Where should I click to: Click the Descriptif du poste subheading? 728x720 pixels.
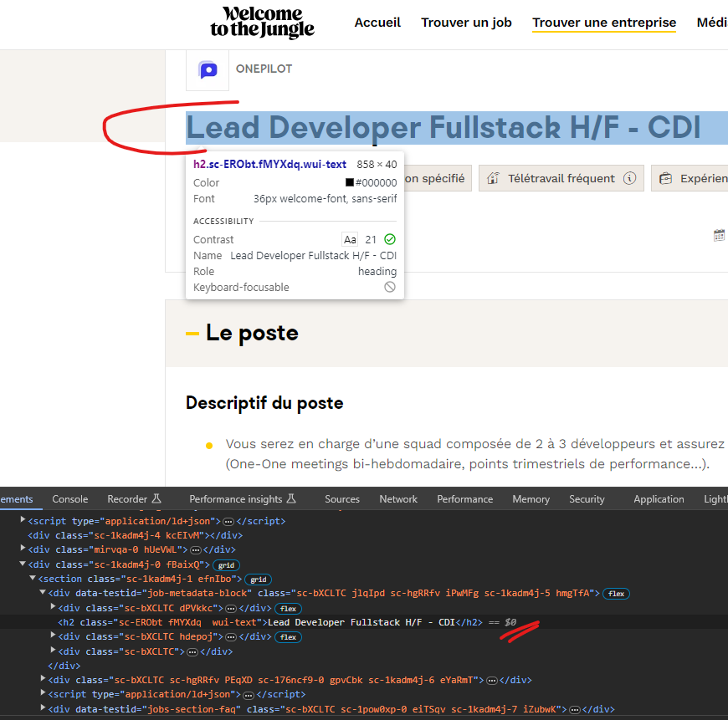coord(264,403)
